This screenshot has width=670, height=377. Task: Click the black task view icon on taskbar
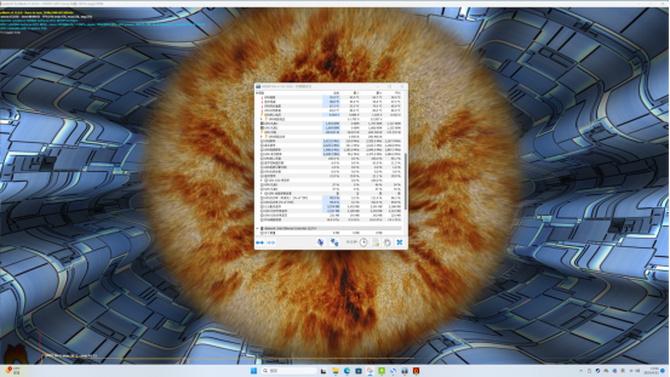(323, 371)
